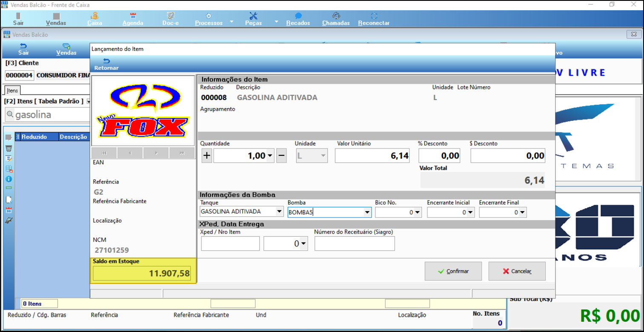Close the Vendas Balcão inner window
The width and height of the screenshot is (644, 332).
[x=634, y=34]
